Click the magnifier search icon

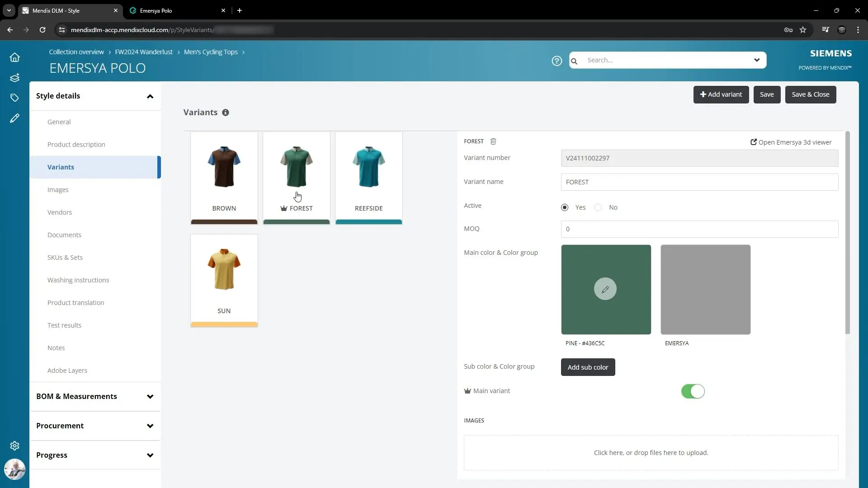(x=574, y=61)
